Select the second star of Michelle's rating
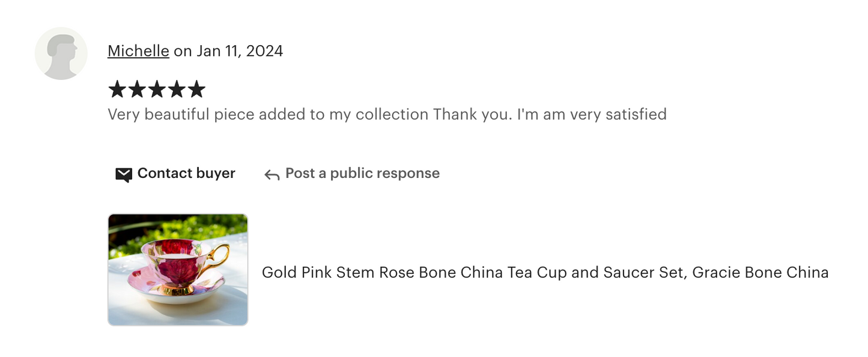This screenshot has height=357, width=868. pos(137,89)
